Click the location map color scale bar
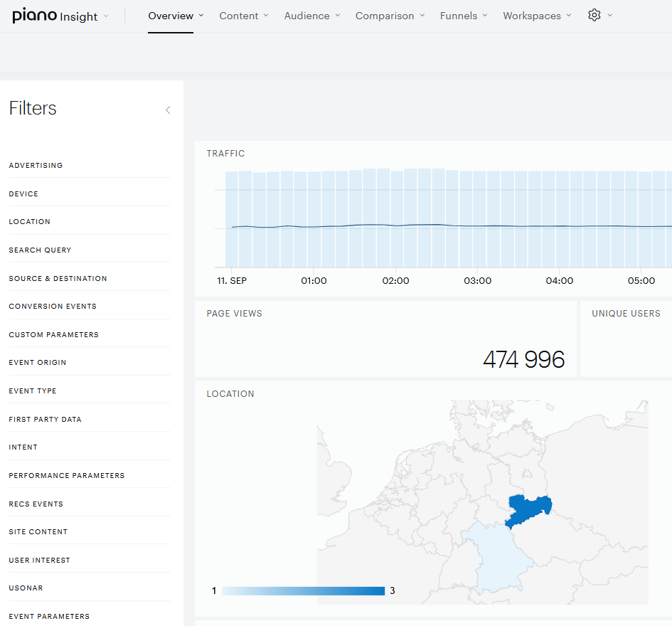This screenshot has width=672, height=626. [x=304, y=591]
